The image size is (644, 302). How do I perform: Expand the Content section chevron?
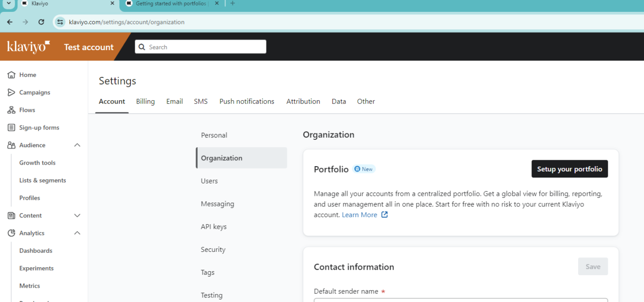[77, 216]
